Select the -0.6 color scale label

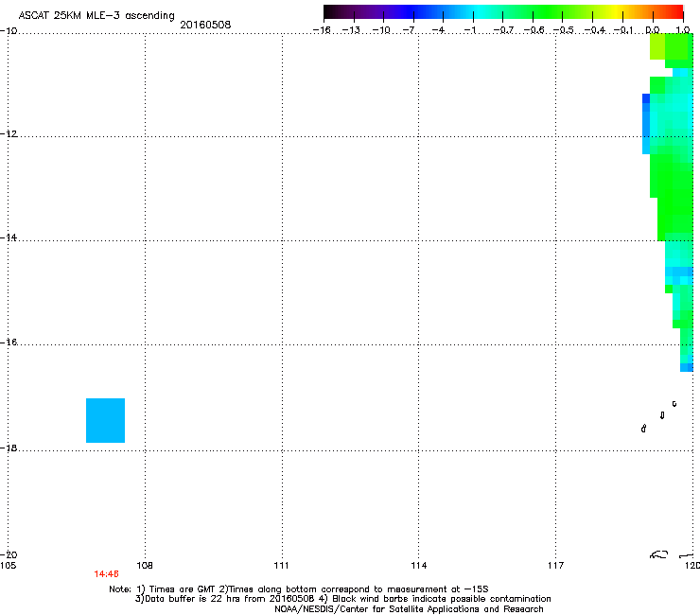click(x=534, y=30)
